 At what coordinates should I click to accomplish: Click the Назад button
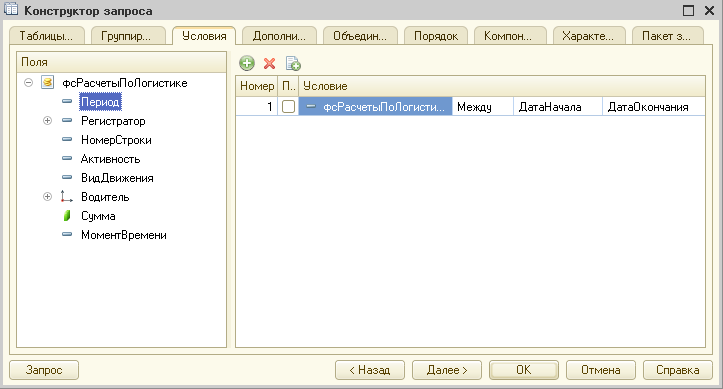pyautogui.click(x=370, y=370)
